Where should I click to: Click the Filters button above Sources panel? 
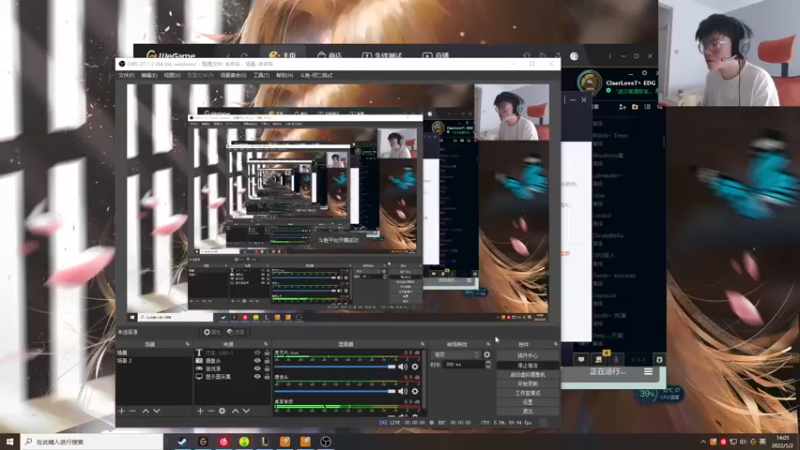(236, 332)
